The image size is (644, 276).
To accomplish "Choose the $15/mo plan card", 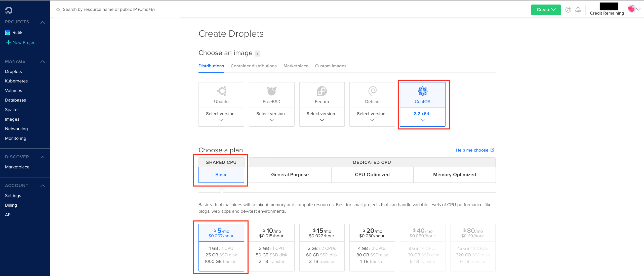I will (x=322, y=247).
